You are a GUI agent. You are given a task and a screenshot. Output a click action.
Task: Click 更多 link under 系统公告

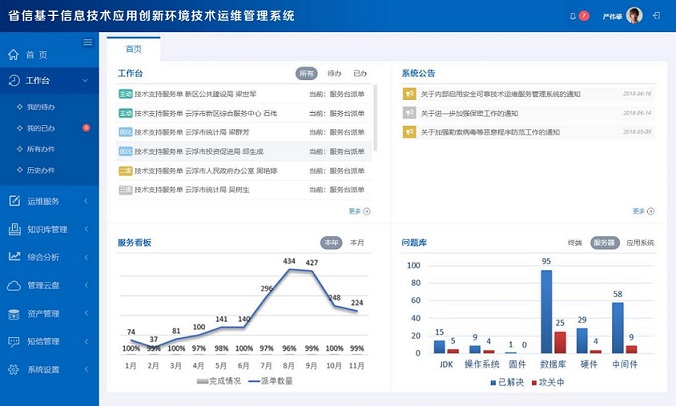point(639,211)
